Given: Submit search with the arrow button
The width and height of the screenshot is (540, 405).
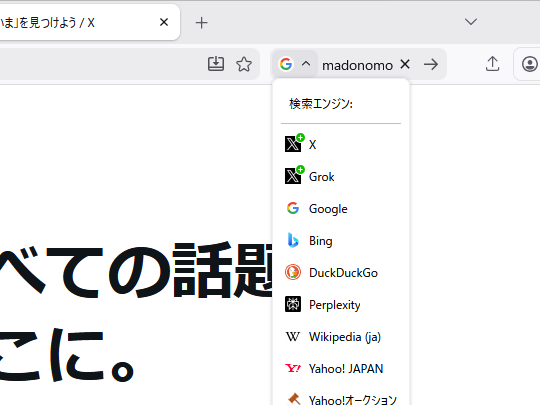Looking at the screenshot, I should (431, 64).
